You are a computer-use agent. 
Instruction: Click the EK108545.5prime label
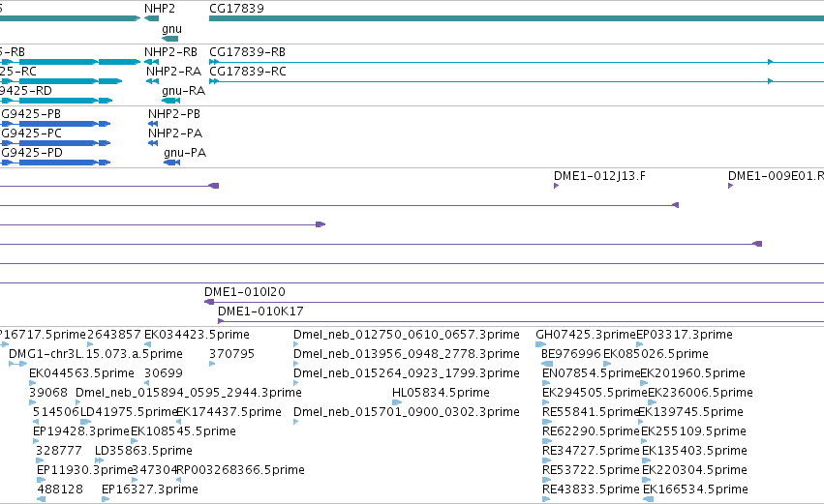click(x=183, y=431)
